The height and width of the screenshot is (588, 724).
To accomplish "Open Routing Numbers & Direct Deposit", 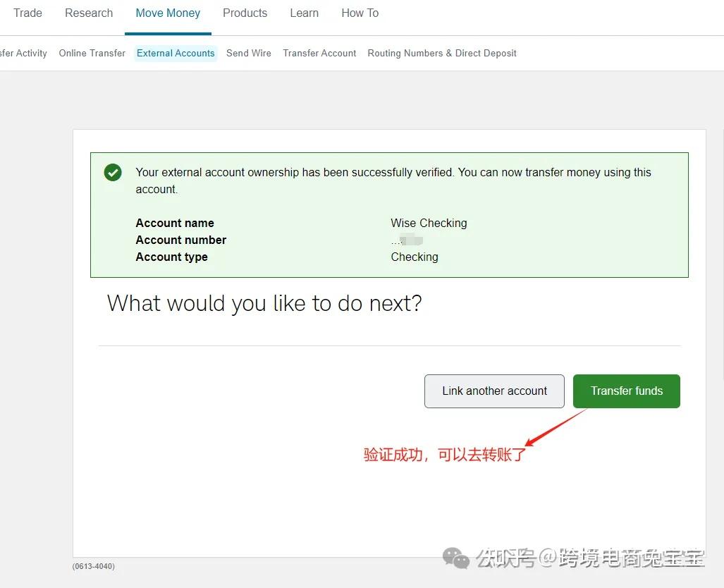I will [441, 53].
